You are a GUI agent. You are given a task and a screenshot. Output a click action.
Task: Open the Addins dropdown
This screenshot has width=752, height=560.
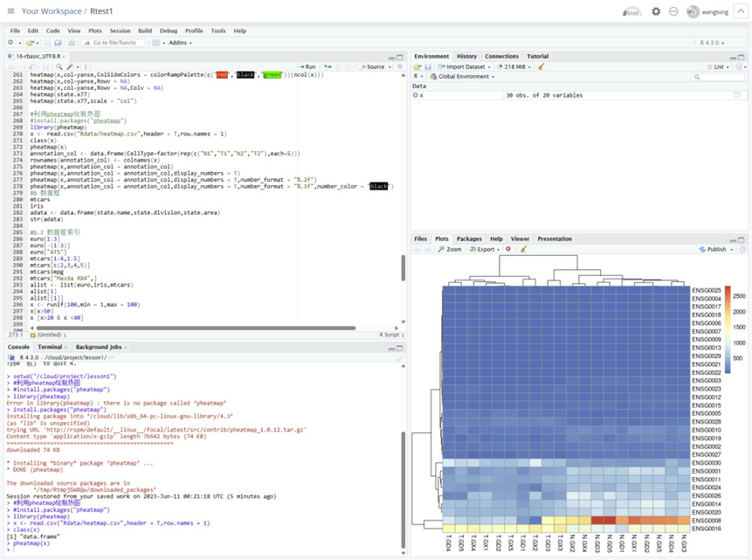point(180,43)
